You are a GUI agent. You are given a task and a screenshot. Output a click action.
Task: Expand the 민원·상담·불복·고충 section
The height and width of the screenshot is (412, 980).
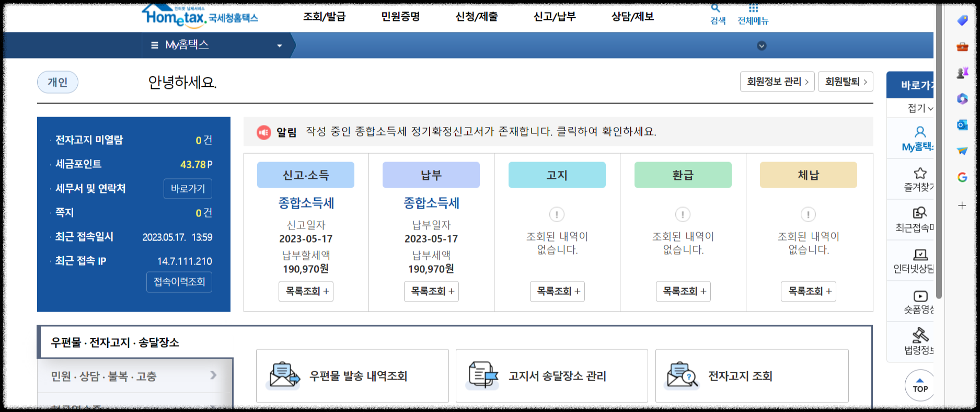[135, 376]
